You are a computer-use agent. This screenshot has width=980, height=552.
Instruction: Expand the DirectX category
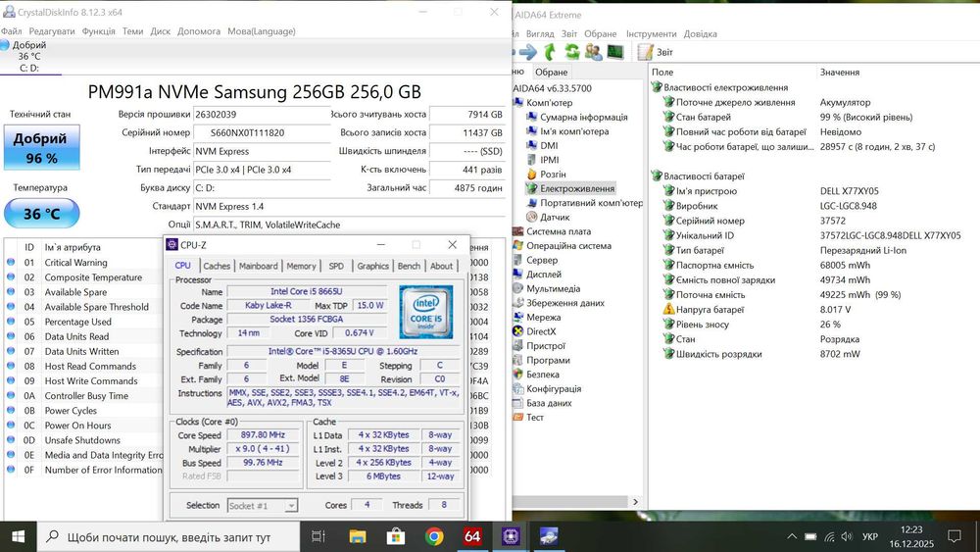pyautogui.click(x=534, y=331)
